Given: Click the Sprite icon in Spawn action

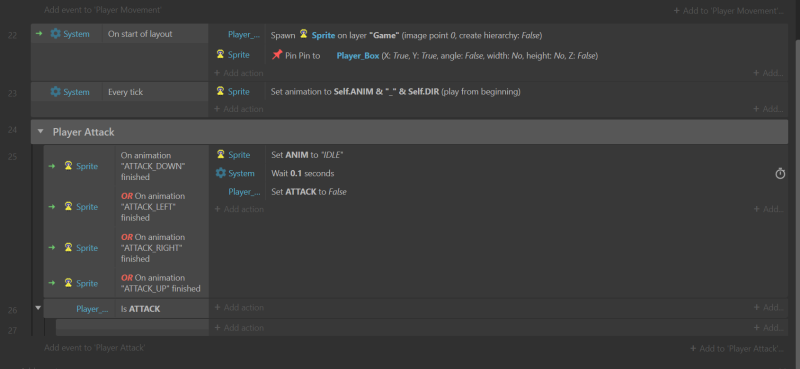Looking at the screenshot, I should [x=304, y=34].
